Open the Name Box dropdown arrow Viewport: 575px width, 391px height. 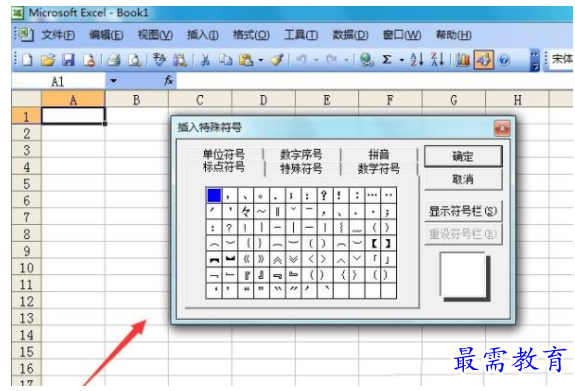tap(113, 81)
